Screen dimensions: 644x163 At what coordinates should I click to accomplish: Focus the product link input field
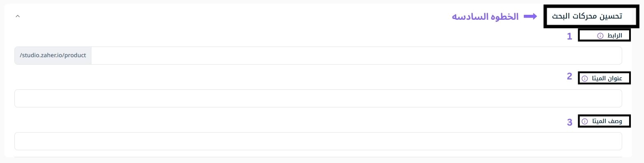pos(356,56)
